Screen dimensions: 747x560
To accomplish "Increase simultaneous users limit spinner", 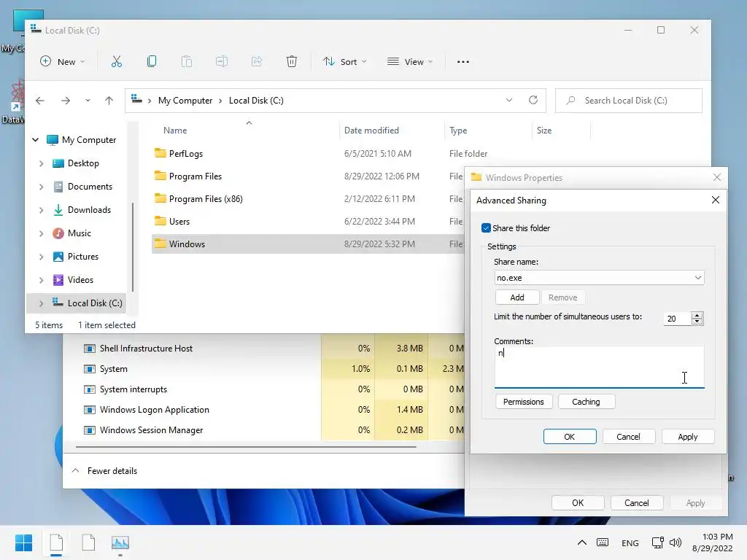I will pos(697,315).
